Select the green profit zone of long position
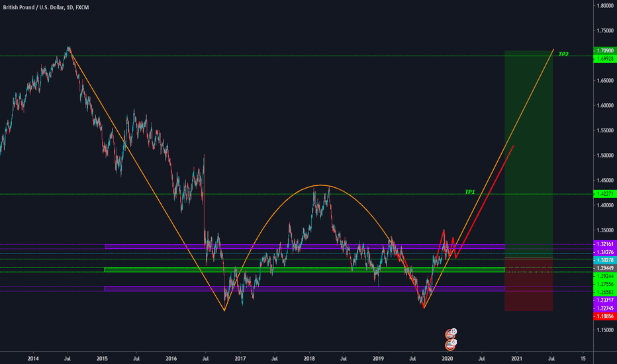Viewport: 617px width, 364px height. (528, 152)
